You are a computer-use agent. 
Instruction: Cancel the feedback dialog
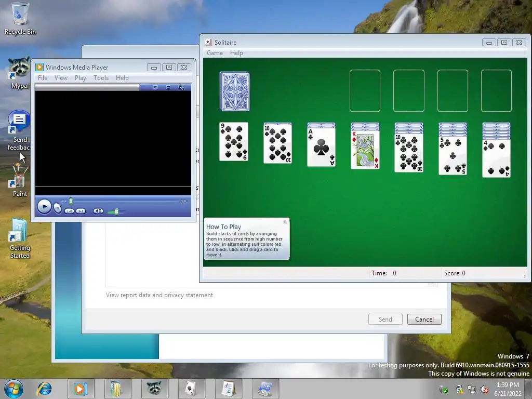[424, 320]
